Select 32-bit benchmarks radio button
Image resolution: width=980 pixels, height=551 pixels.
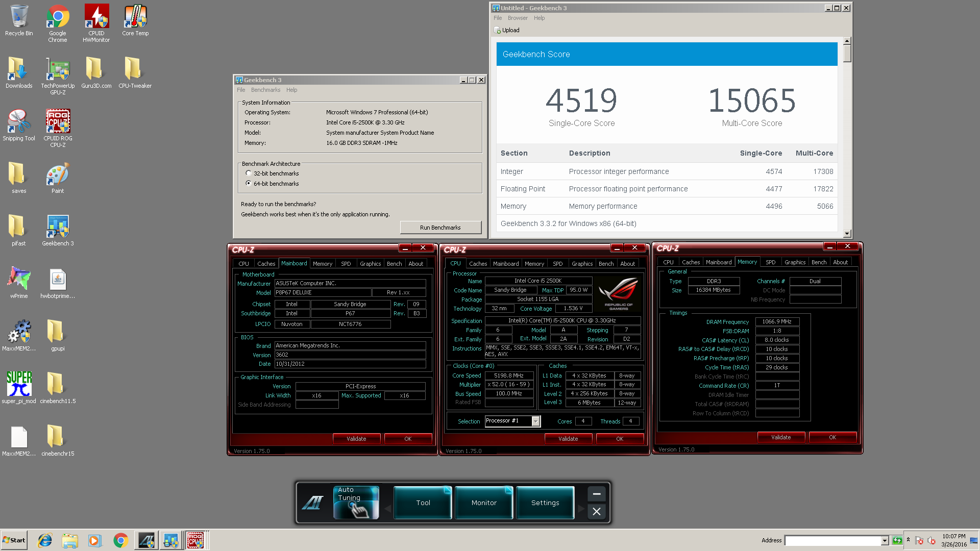coord(249,173)
